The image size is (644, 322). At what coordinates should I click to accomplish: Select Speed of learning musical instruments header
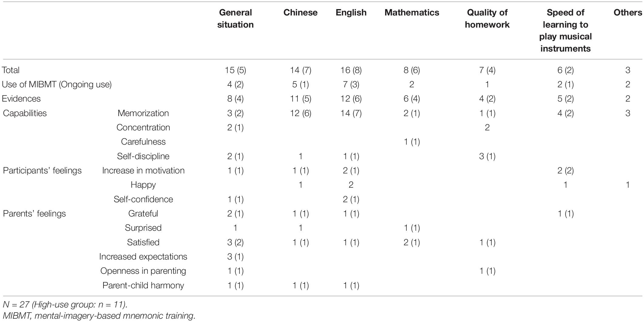tap(565, 30)
